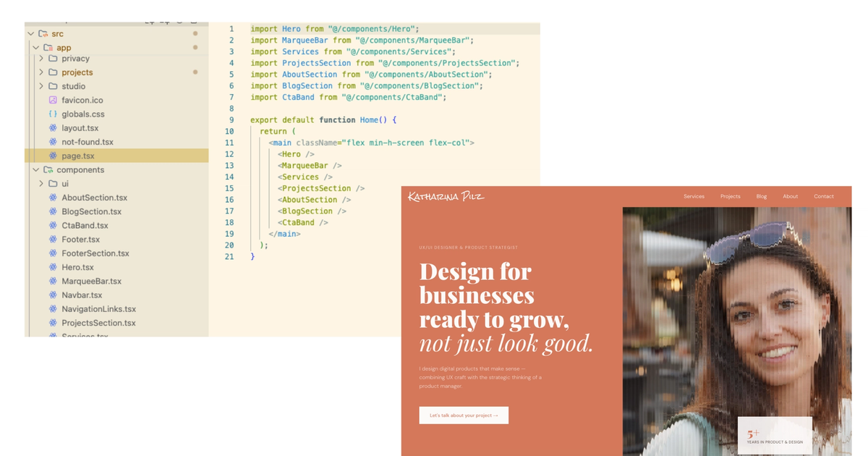Click the React icon beside Footer.tsx
868x456 pixels.
coord(53,240)
